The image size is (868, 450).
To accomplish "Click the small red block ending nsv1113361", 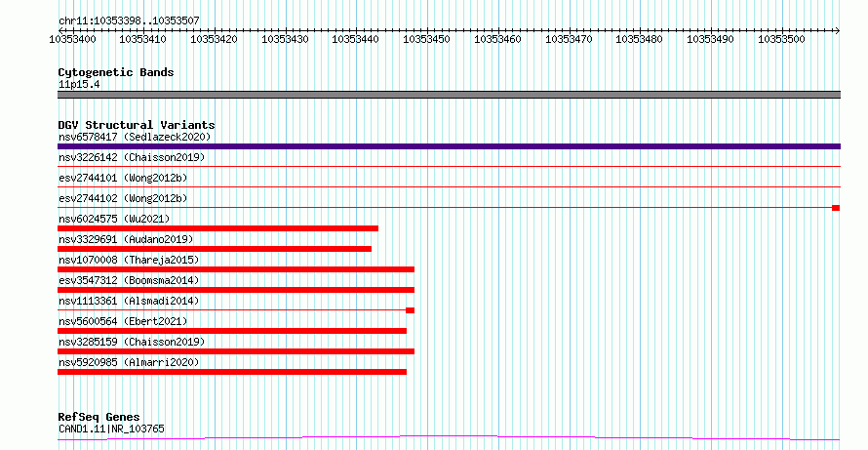I will pos(411,310).
